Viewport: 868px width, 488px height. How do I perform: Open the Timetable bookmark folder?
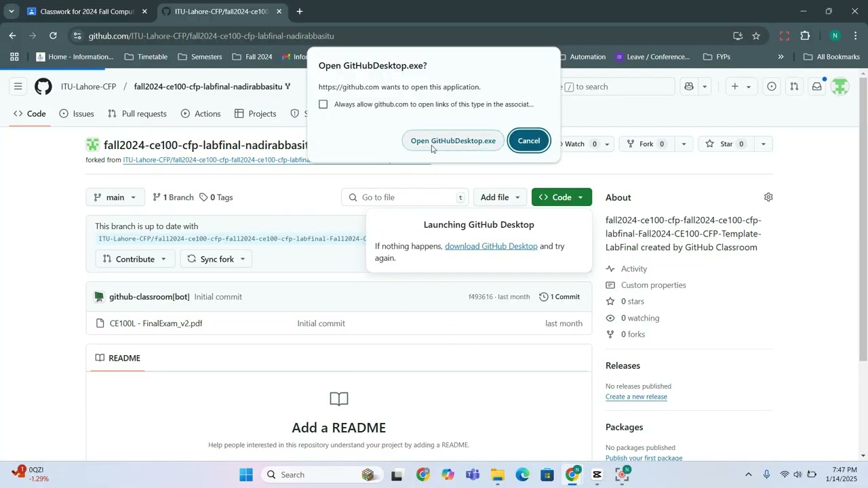(146, 57)
